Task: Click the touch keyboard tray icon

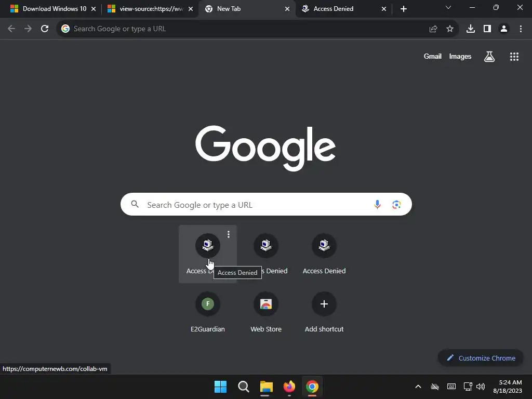Action: click(x=451, y=387)
